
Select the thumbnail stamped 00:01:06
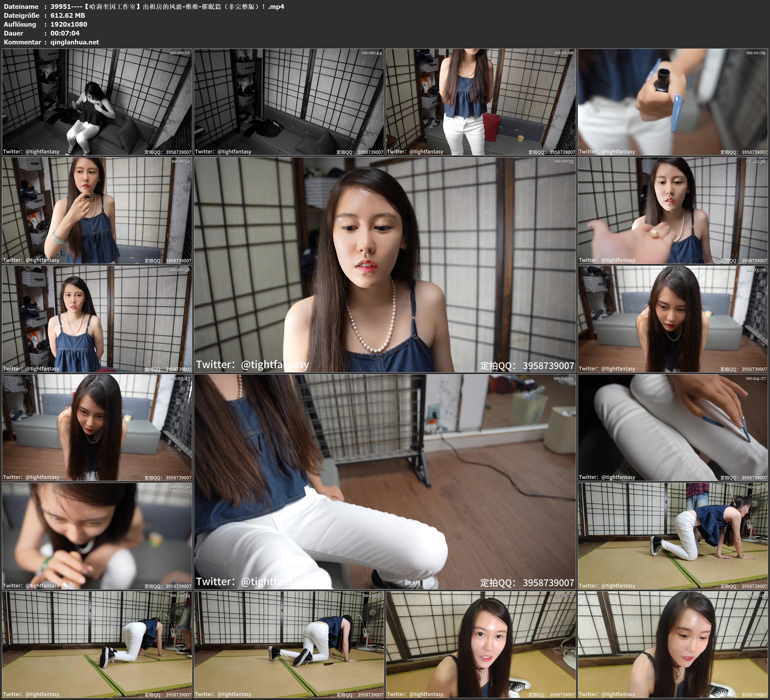[x=481, y=102]
